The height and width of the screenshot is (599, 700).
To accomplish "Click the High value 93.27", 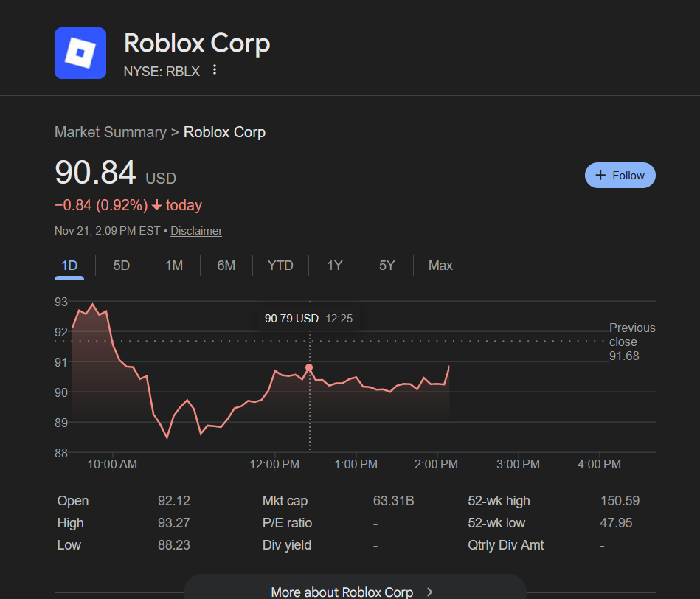I will click(x=173, y=523).
